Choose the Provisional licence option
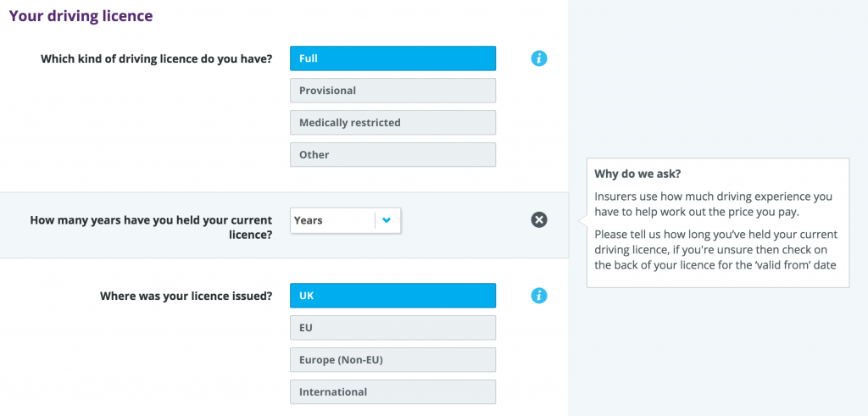This screenshot has width=868, height=416. [392, 91]
